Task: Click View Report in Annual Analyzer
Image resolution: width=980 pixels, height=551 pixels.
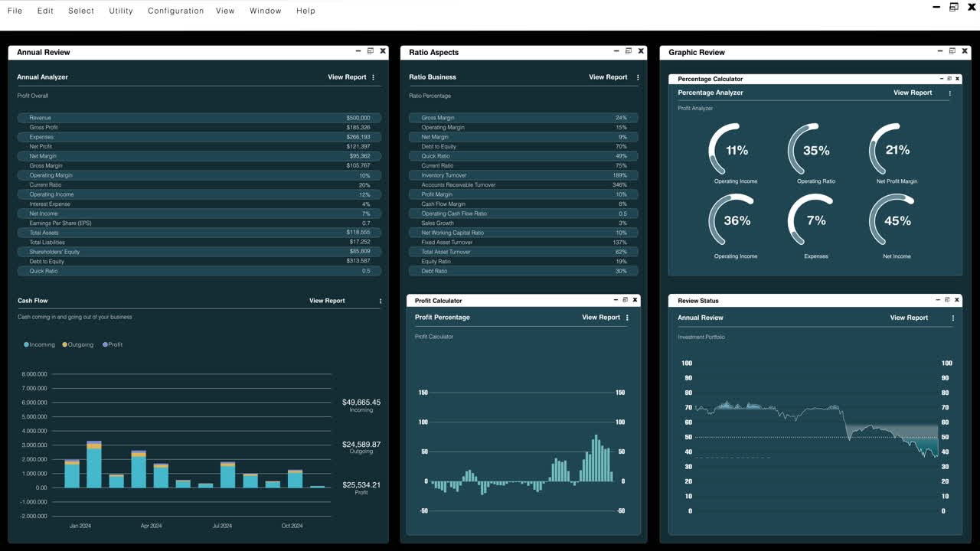Action: coord(347,77)
